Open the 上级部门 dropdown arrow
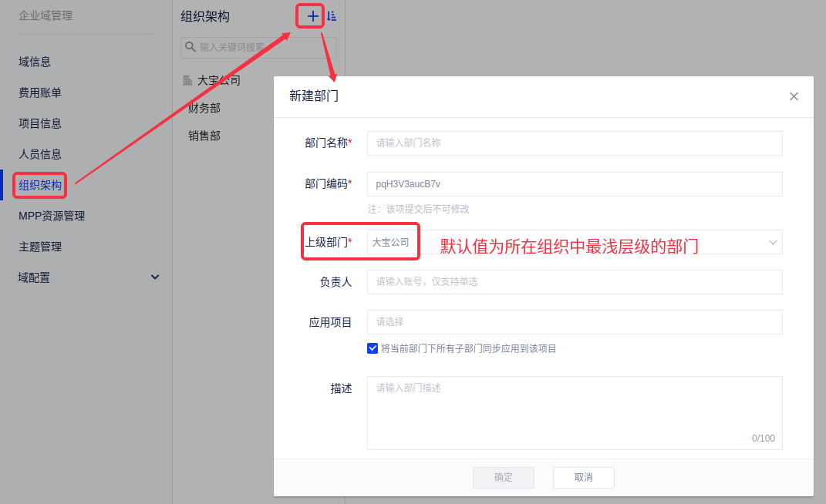The height and width of the screenshot is (504, 826). (773, 242)
